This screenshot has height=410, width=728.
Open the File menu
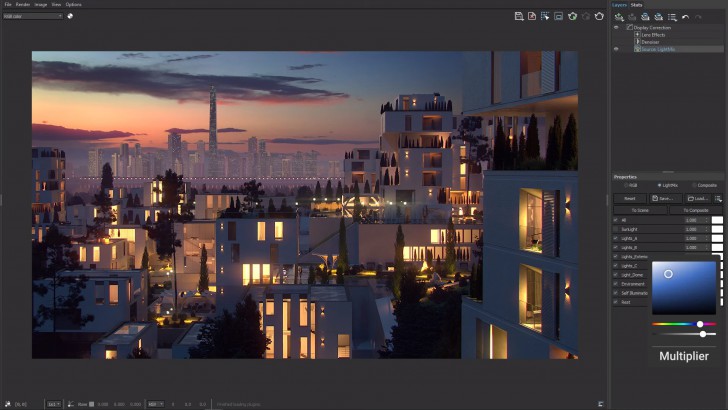click(x=8, y=4)
